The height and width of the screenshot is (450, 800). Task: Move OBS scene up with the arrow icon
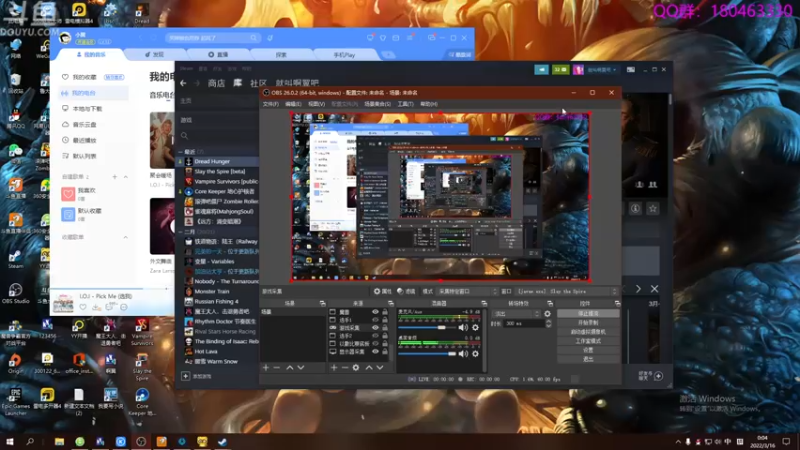[289, 367]
